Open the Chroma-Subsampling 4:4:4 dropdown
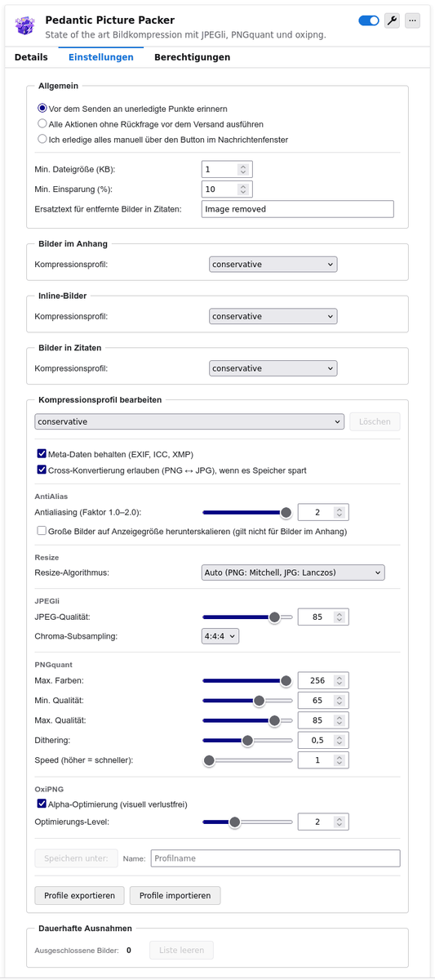This screenshot has height=980, width=435. pyautogui.click(x=220, y=635)
